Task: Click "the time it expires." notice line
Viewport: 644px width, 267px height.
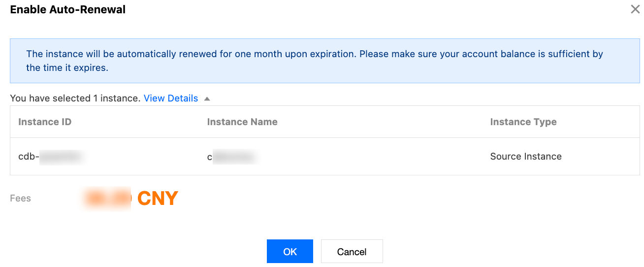Action: coord(67,67)
